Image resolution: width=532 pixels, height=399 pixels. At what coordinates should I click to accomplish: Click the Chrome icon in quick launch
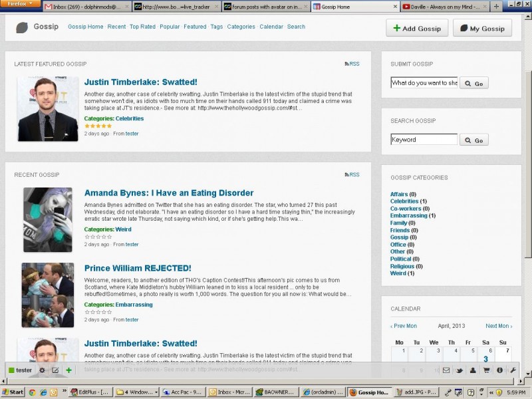click(32, 392)
